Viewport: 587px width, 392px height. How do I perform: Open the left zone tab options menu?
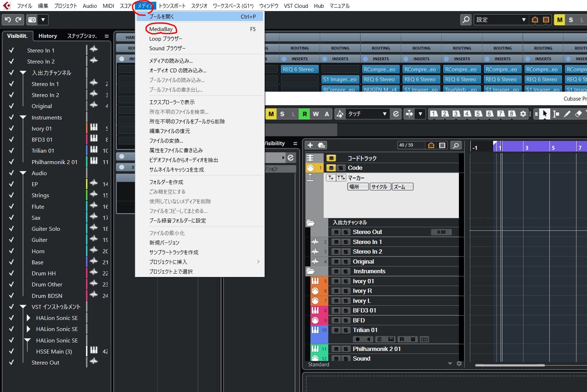[106, 36]
